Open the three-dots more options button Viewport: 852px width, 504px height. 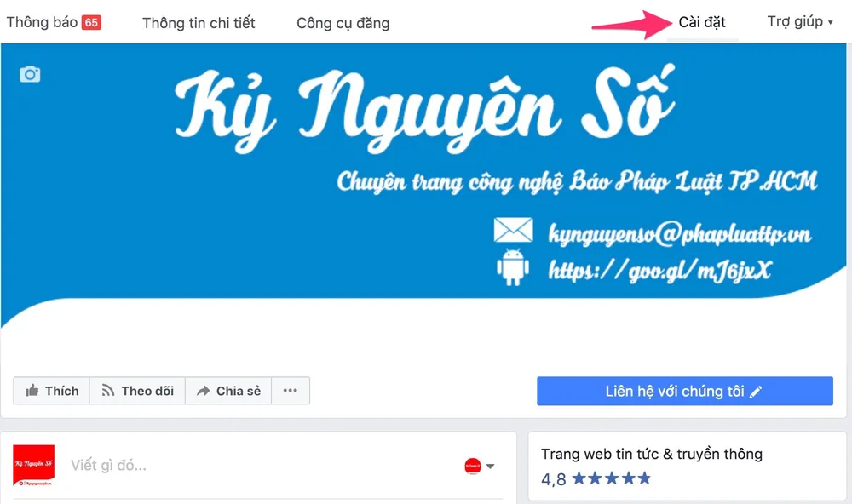[291, 391]
